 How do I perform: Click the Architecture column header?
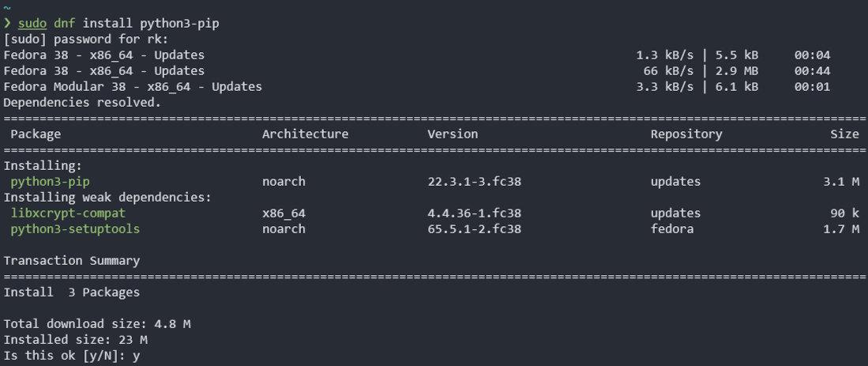[305, 134]
